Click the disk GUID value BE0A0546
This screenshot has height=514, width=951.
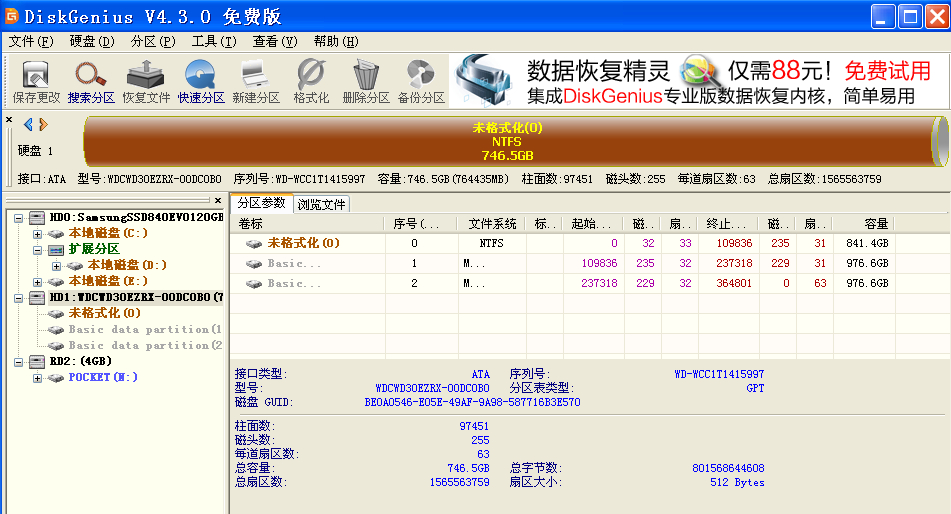point(472,402)
